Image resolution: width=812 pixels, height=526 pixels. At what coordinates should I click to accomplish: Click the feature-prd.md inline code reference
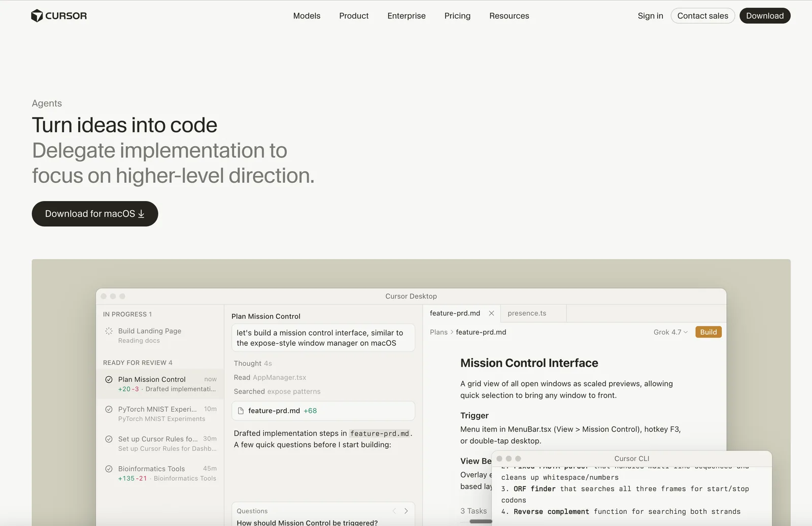coord(380,434)
